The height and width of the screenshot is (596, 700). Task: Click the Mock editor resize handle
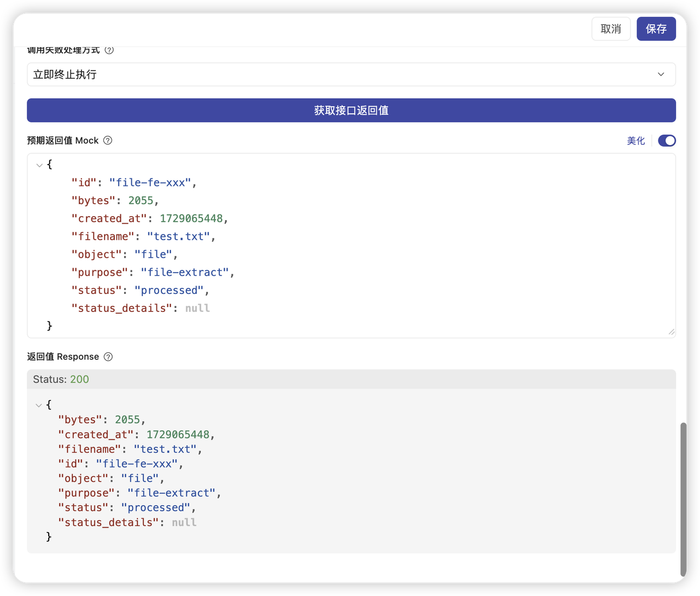pos(671,332)
